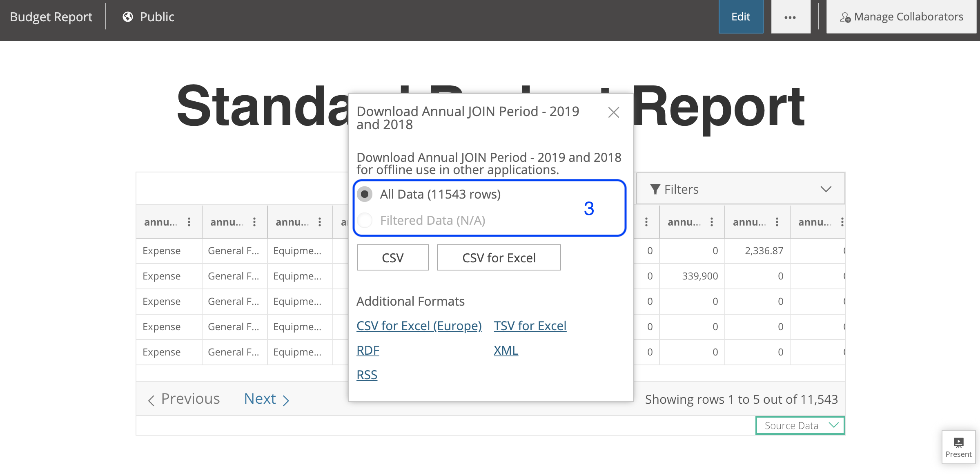Click the Edit button
Screen dimensions: 980x474
tap(741, 17)
